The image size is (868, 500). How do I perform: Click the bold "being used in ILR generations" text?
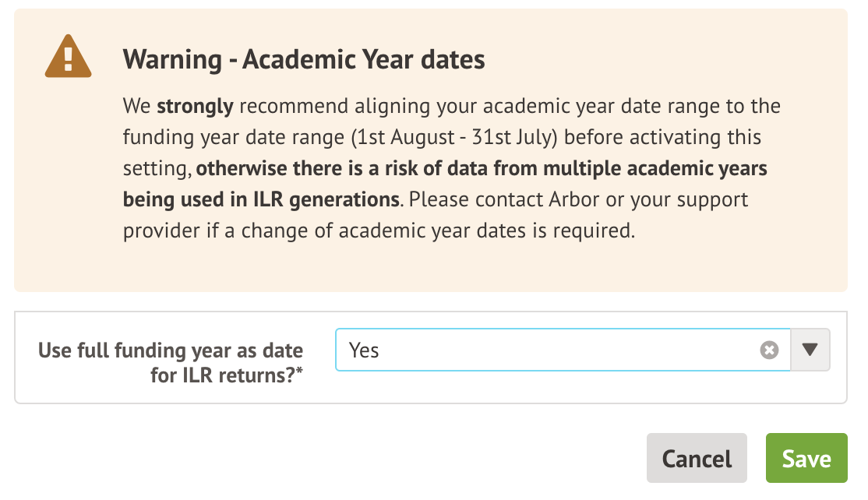[261, 199]
